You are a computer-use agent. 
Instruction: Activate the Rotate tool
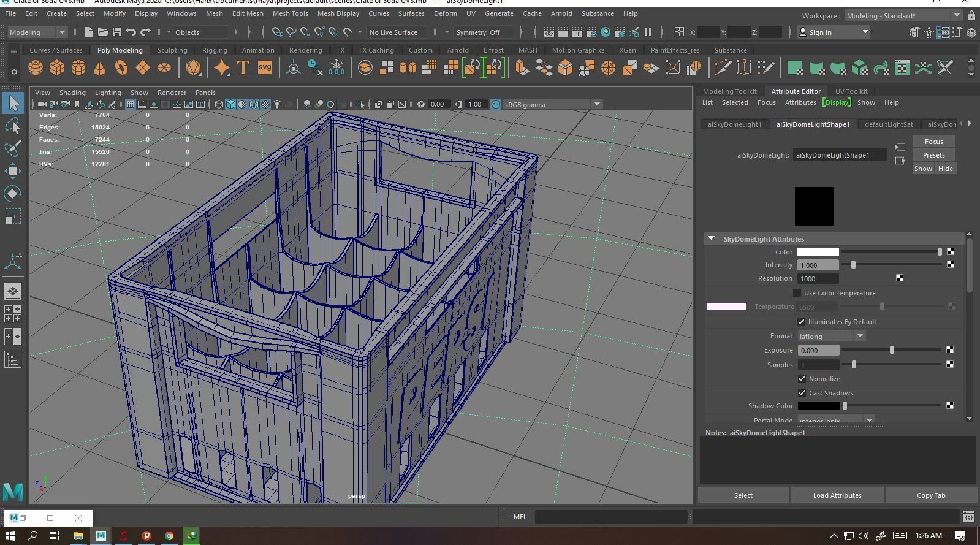tap(13, 194)
